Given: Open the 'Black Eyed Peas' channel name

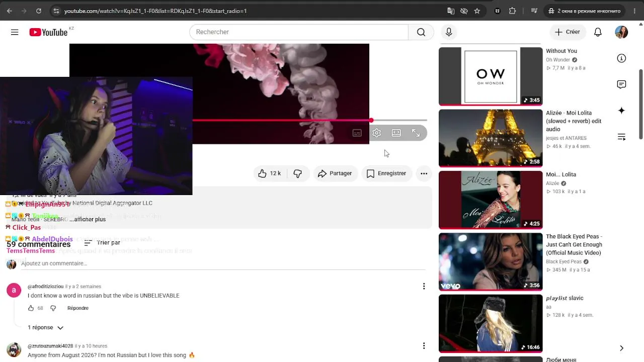Looking at the screenshot, I should tap(563, 262).
